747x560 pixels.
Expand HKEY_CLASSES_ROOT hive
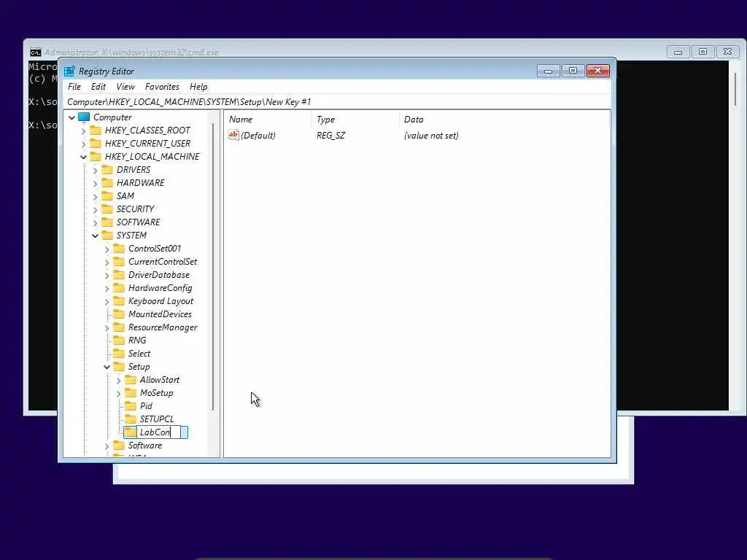[x=84, y=131]
